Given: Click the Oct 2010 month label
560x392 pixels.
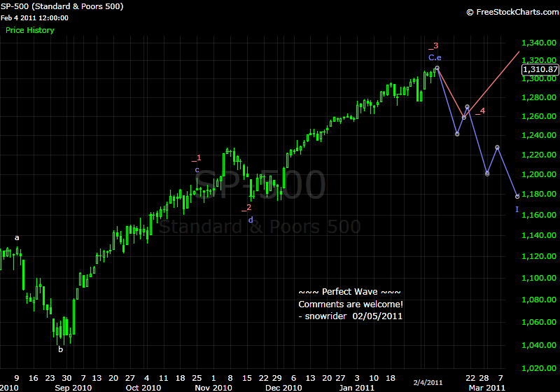Looking at the screenshot, I should pyautogui.click(x=143, y=388).
